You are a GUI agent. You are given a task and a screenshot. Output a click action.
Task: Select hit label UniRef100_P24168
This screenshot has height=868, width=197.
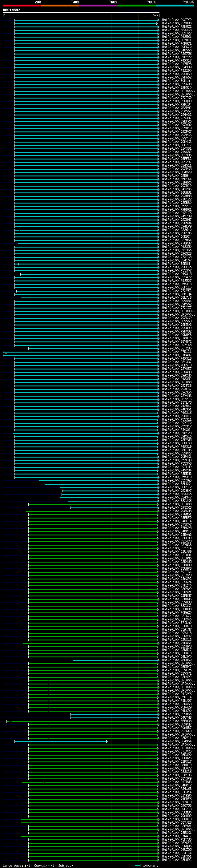176,789
